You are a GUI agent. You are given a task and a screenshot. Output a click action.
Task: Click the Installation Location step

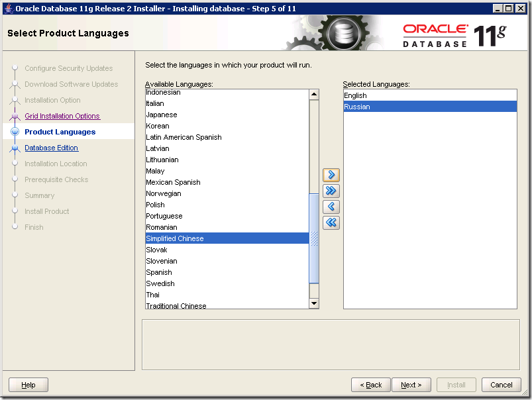point(56,164)
